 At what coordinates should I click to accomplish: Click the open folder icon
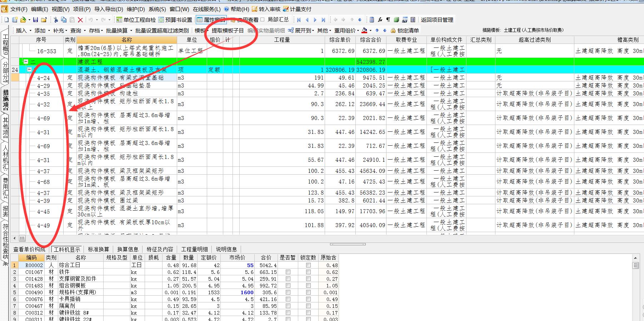23,20
